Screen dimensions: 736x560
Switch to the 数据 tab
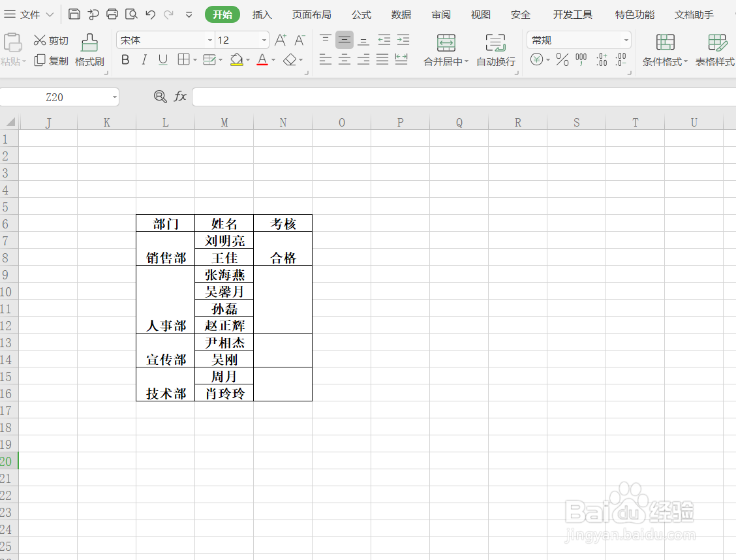401,14
